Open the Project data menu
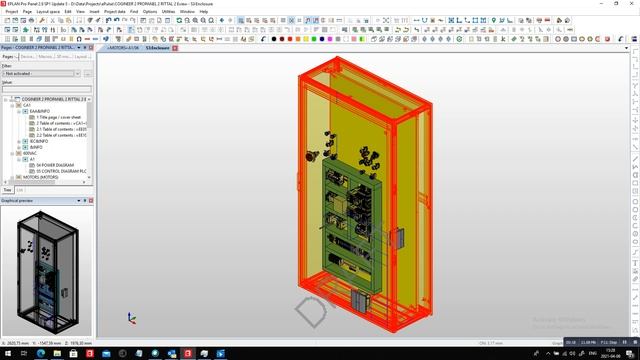Screen dimensions: 640x360 click(x=115, y=12)
